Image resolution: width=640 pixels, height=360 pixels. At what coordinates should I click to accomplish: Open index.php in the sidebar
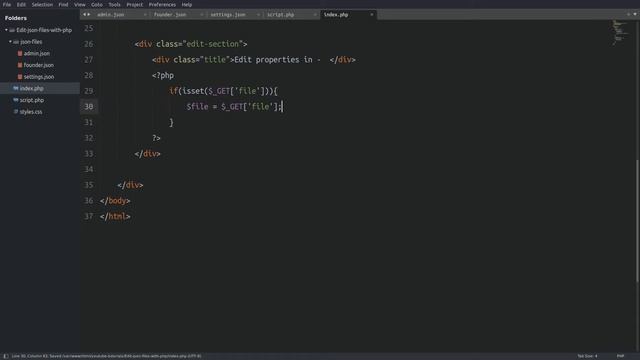(31, 88)
